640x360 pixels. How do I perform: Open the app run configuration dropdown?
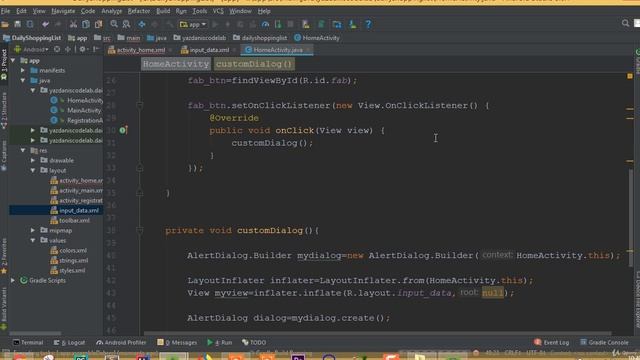coord(193,24)
